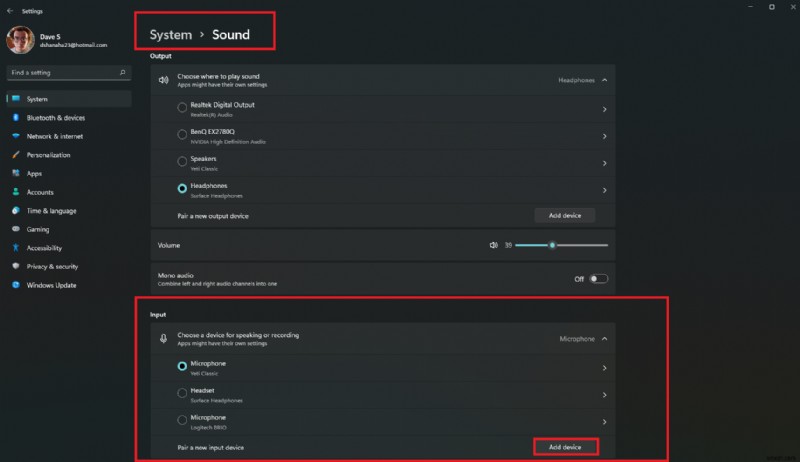Image resolution: width=800 pixels, height=462 pixels.
Task: Click the Volume slider
Action: (x=561, y=245)
